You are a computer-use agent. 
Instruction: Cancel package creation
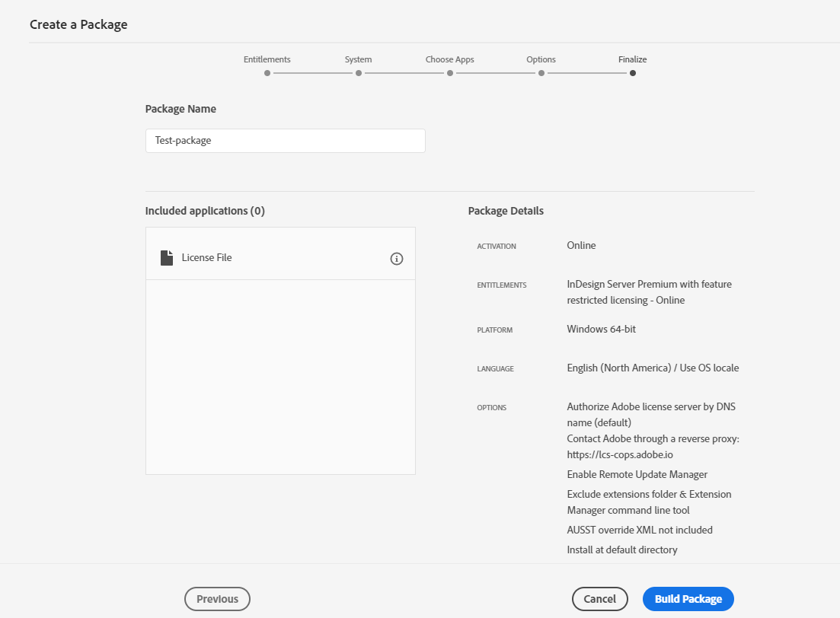coord(599,599)
